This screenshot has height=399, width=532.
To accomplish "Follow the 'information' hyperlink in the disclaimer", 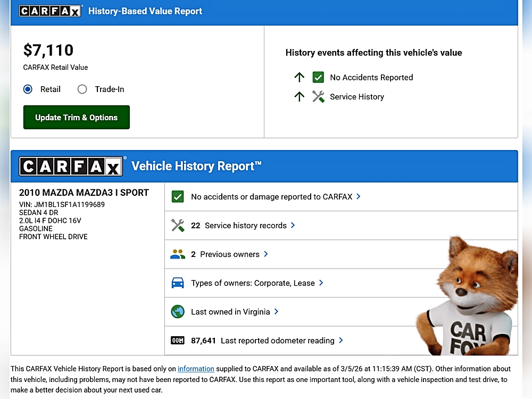I will click(x=196, y=369).
